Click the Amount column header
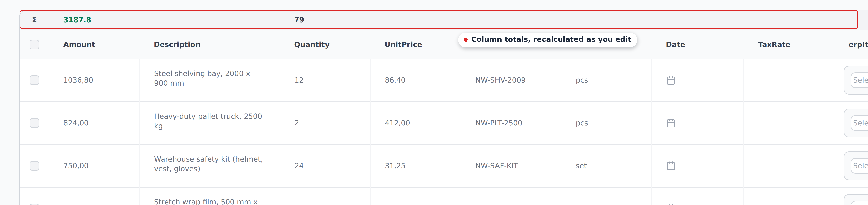 (79, 44)
